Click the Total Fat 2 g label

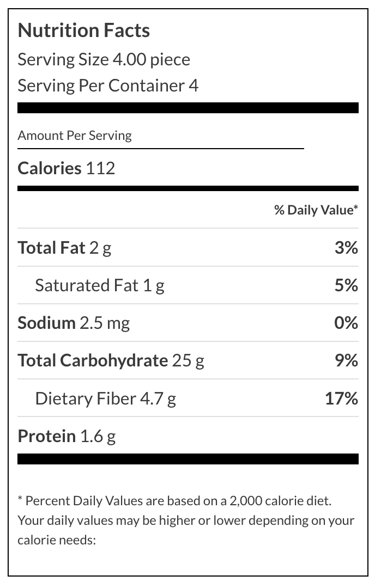click(64, 248)
